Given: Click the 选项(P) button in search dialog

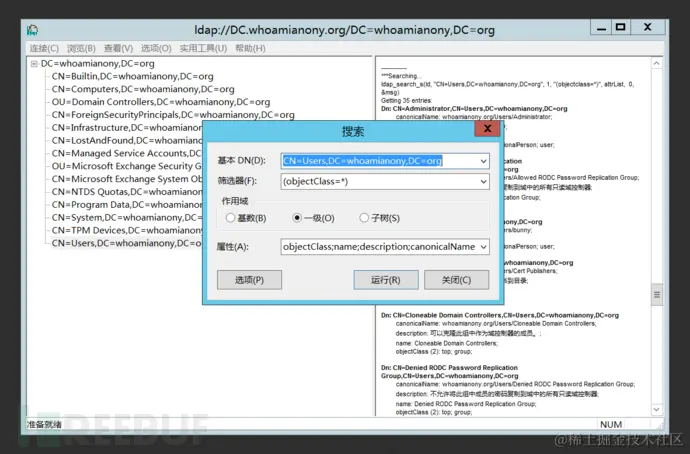Looking at the screenshot, I should 249,280.
